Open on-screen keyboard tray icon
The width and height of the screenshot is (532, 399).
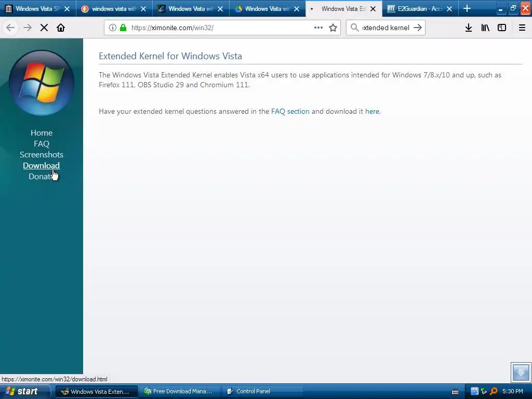455,392
